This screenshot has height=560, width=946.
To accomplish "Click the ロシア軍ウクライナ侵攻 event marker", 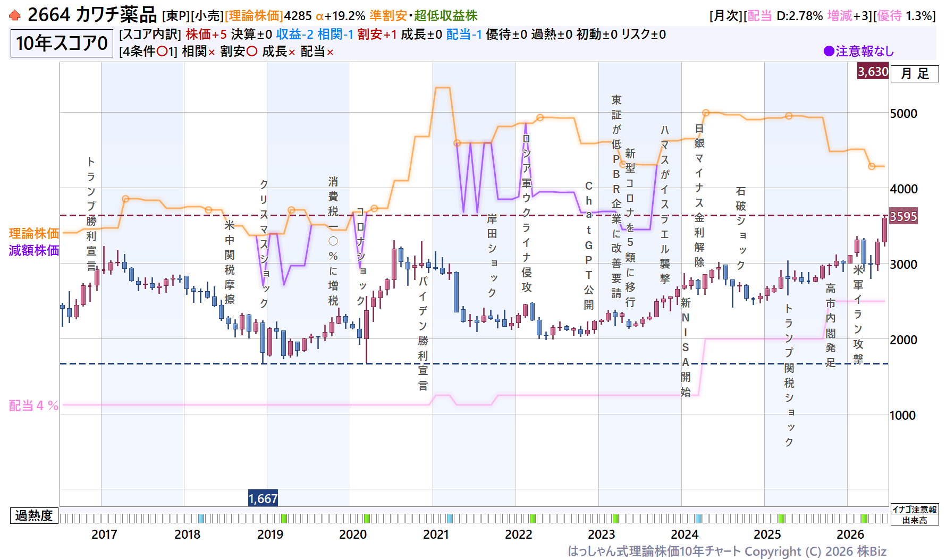I will pos(527,213).
